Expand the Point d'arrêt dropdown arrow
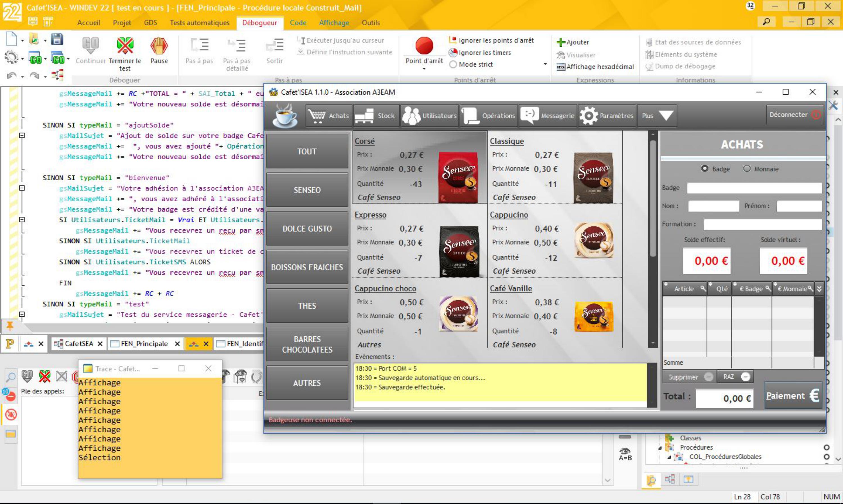The height and width of the screenshot is (504, 843). coord(424,69)
